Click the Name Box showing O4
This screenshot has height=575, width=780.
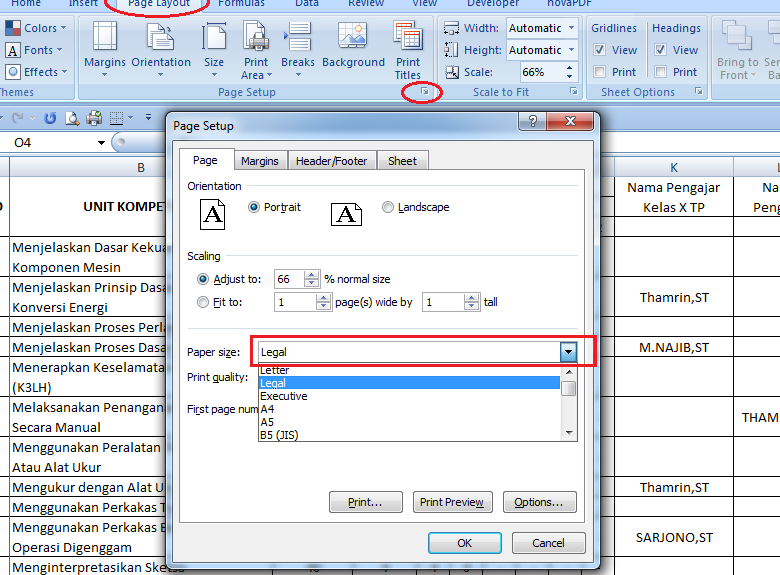55,143
